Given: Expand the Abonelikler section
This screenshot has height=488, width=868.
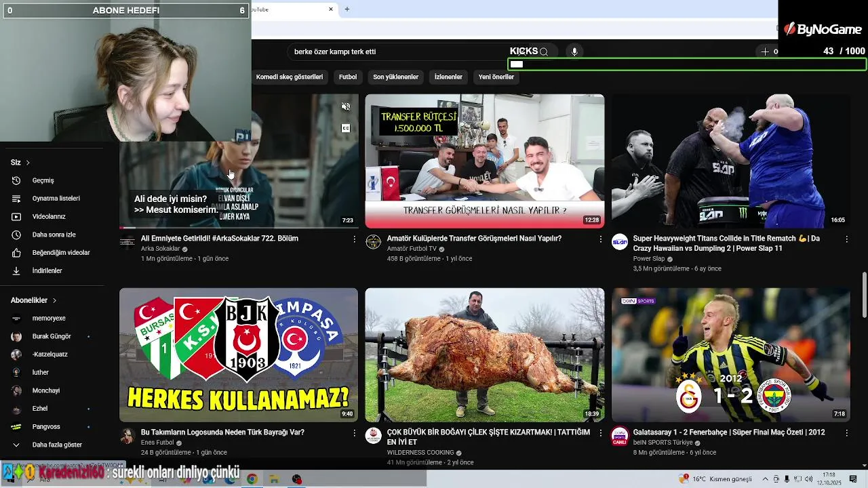Looking at the screenshot, I should click(33, 300).
